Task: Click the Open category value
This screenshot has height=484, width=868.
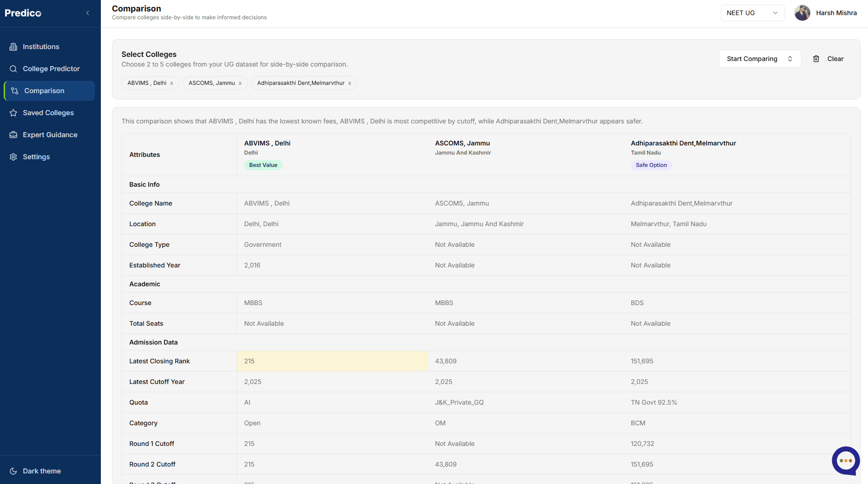Action: coord(252,423)
